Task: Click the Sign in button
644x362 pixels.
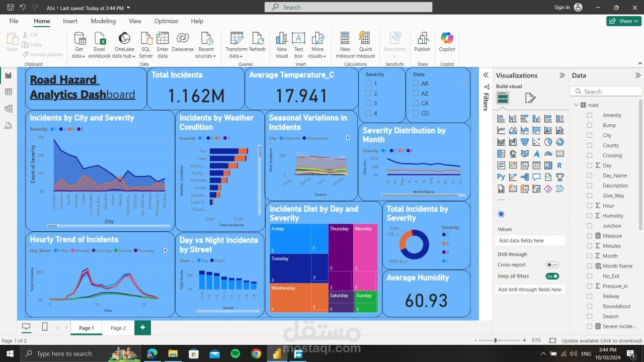Action: [562, 8]
